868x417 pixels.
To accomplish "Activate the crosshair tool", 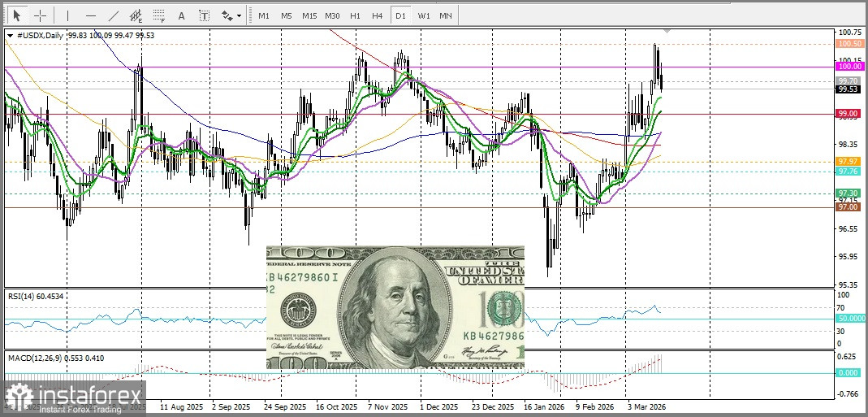I will [x=40, y=15].
